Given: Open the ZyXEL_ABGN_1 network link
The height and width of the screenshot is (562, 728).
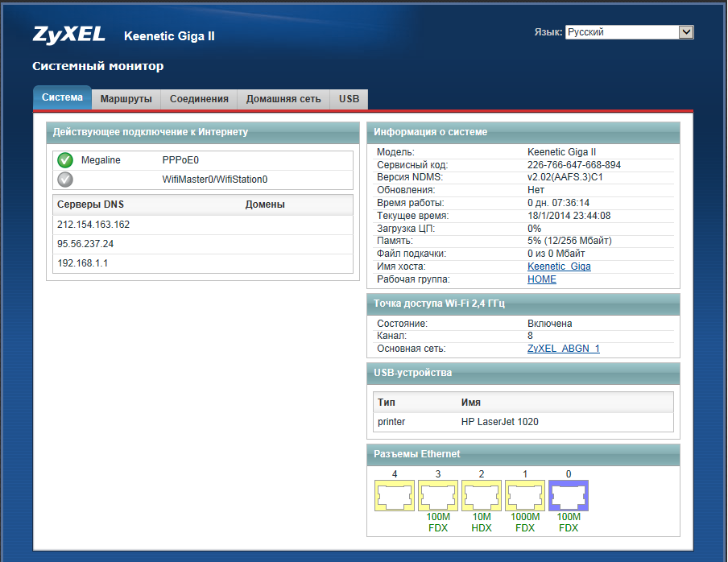Looking at the screenshot, I should [563, 349].
